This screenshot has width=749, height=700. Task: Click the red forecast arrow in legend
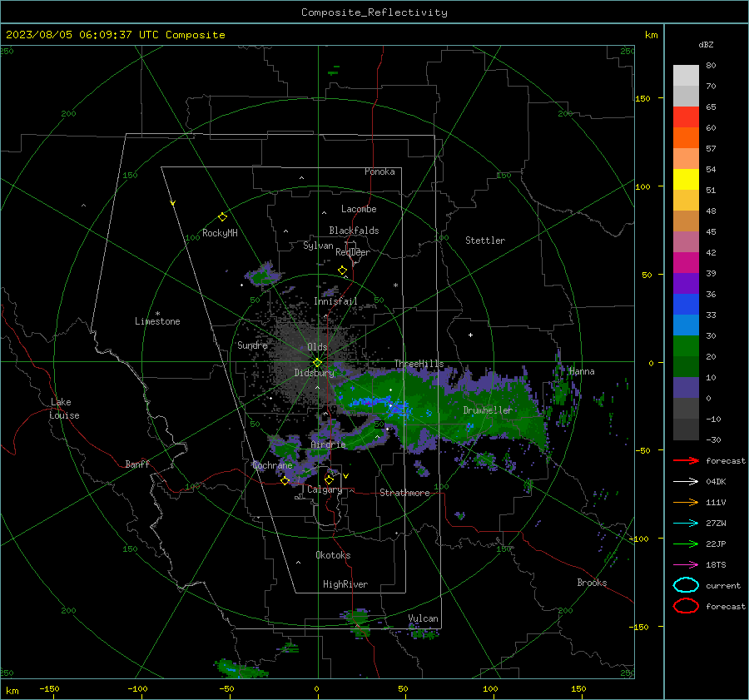pos(686,460)
